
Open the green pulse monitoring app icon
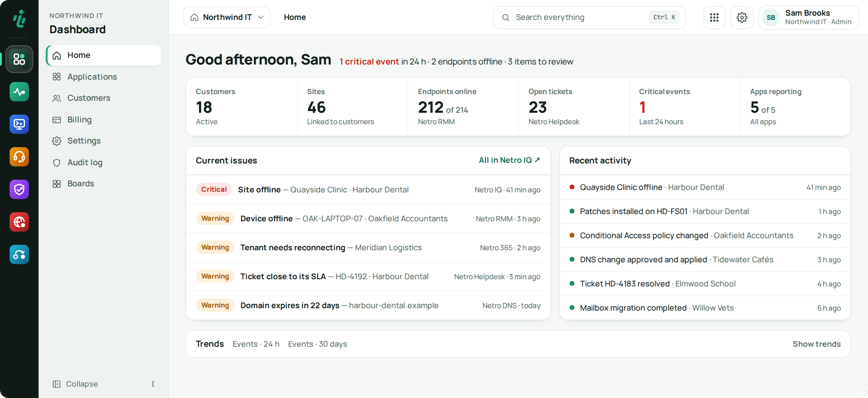click(x=19, y=92)
